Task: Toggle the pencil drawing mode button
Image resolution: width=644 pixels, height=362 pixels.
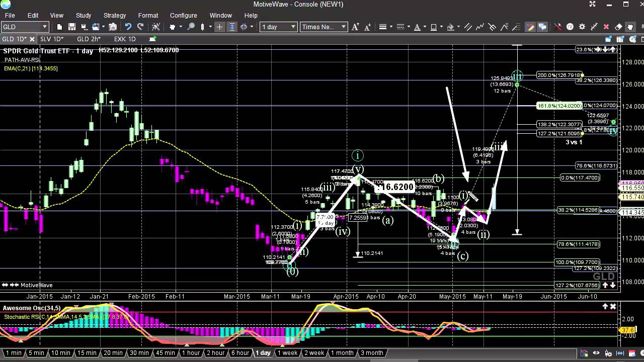Action: 530,27
